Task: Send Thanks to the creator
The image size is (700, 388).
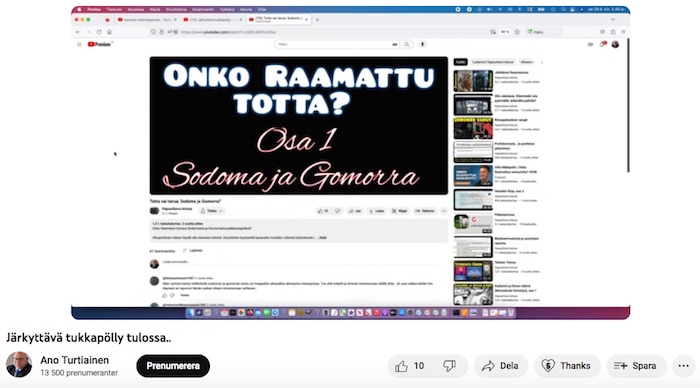Action: click(x=567, y=366)
